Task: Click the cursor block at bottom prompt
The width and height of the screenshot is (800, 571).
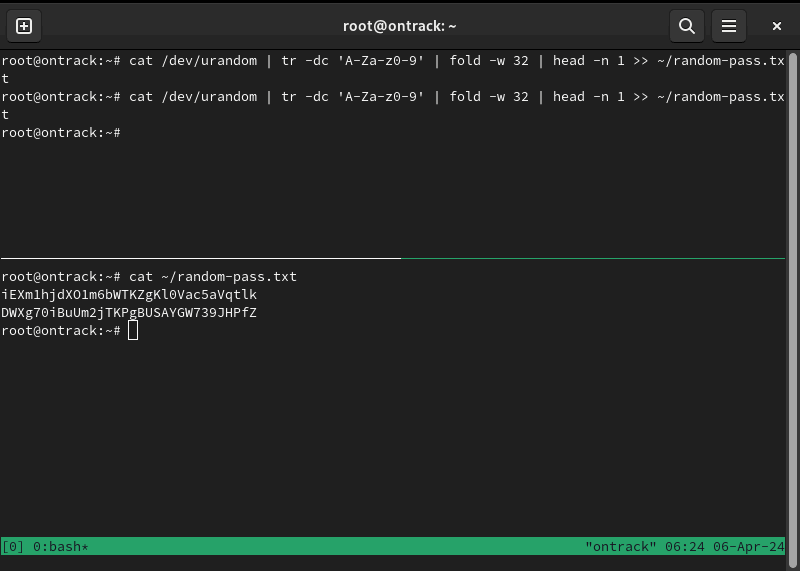Action: pyautogui.click(x=133, y=331)
